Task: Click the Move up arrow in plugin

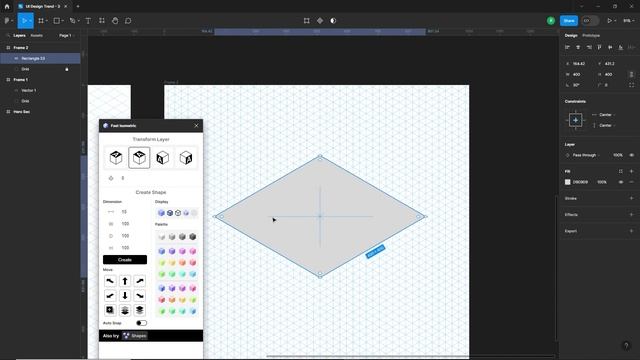Action: pos(125,281)
